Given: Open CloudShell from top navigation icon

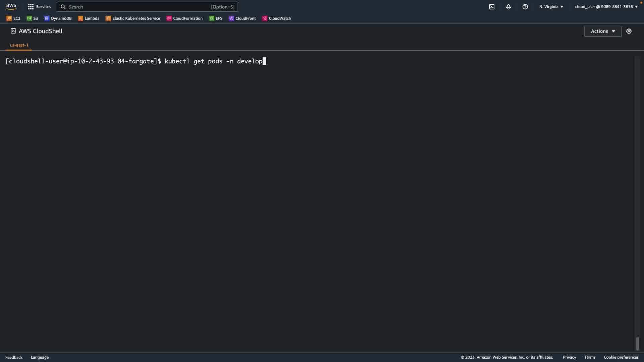Looking at the screenshot, I should 491,7.
